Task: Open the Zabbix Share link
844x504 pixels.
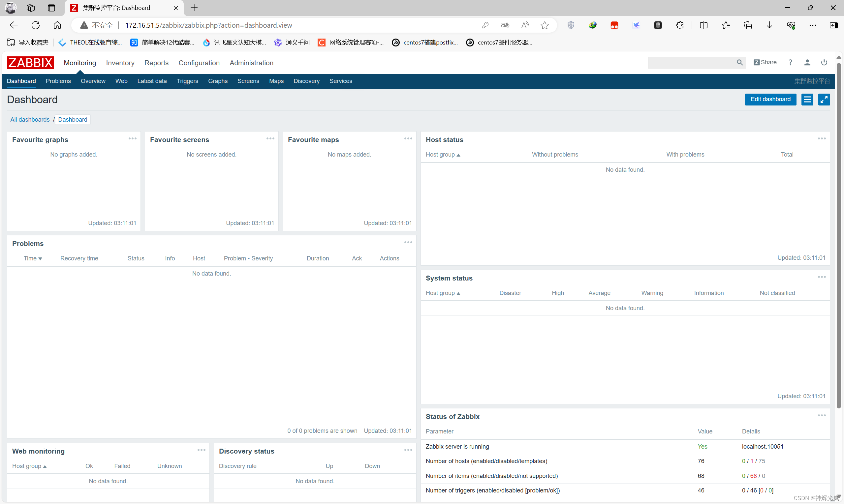Action: pos(765,63)
